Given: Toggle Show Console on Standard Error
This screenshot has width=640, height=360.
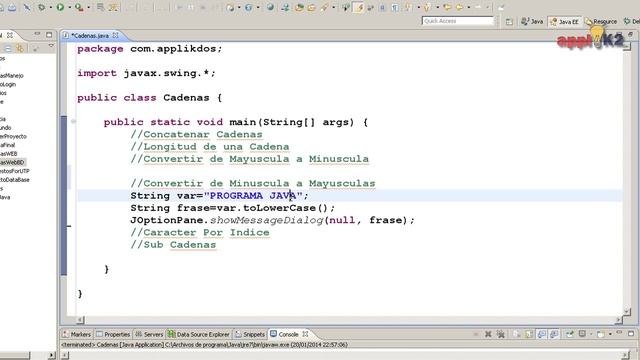Looking at the screenshot, I should (x=554, y=334).
